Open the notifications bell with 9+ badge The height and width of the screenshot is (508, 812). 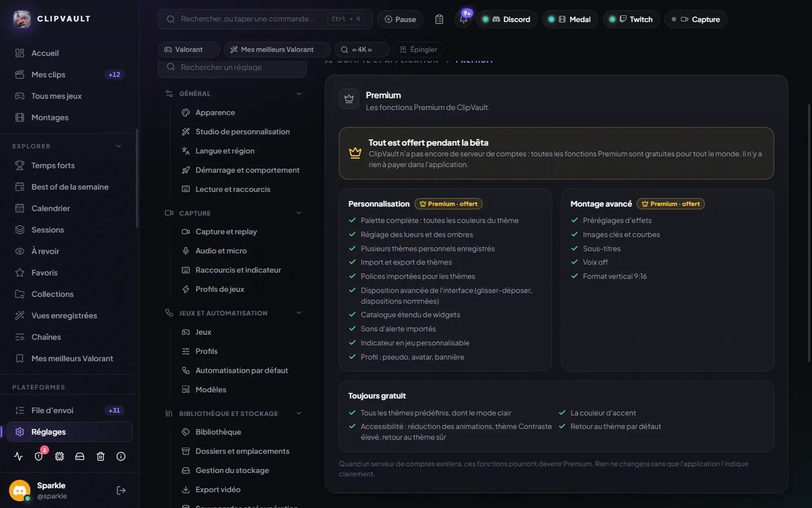[x=464, y=19]
